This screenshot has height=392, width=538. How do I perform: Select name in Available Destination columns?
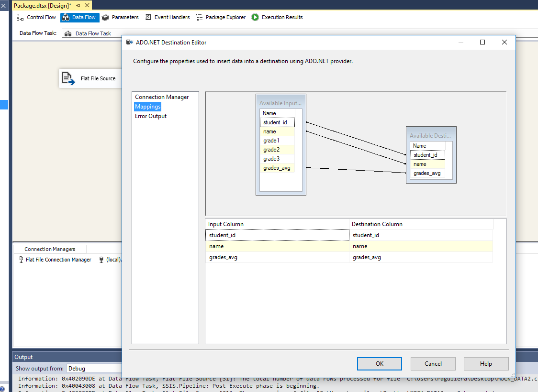tap(427, 164)
